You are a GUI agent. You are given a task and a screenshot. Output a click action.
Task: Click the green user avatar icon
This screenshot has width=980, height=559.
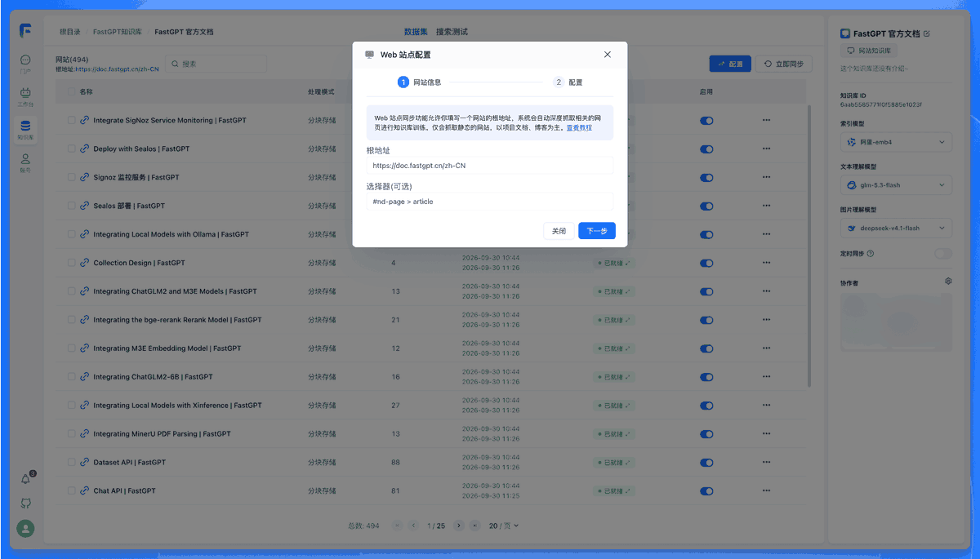[26, 529]
